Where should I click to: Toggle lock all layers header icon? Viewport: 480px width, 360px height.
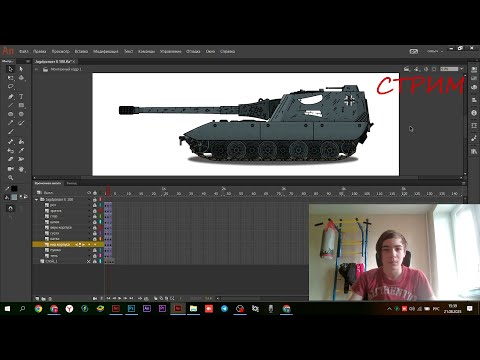[95, 193]
